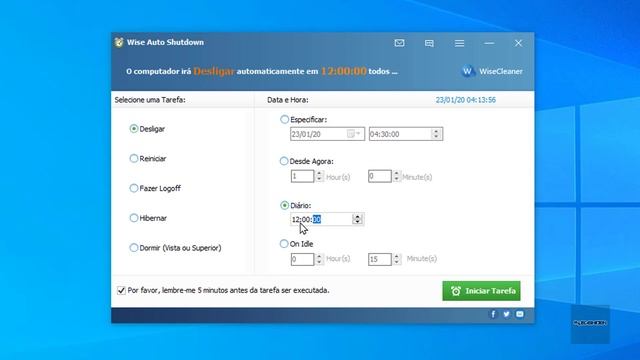
Task: Click the Wise Auto Shutdown app icon
Action: [119, 42]
